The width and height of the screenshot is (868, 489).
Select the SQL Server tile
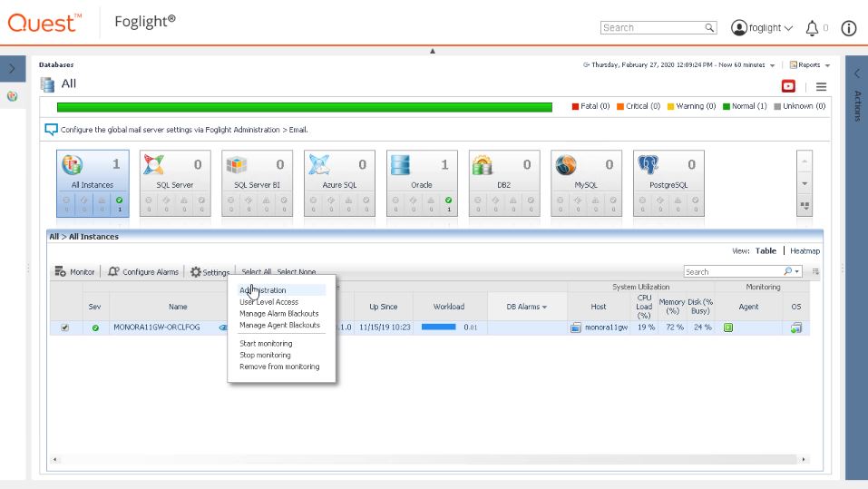click(x=175, y=182)
